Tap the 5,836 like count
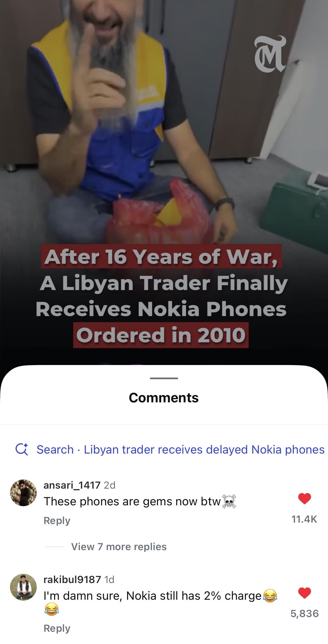The width and height of the screenshot is (328, 644). click(305, 614)
